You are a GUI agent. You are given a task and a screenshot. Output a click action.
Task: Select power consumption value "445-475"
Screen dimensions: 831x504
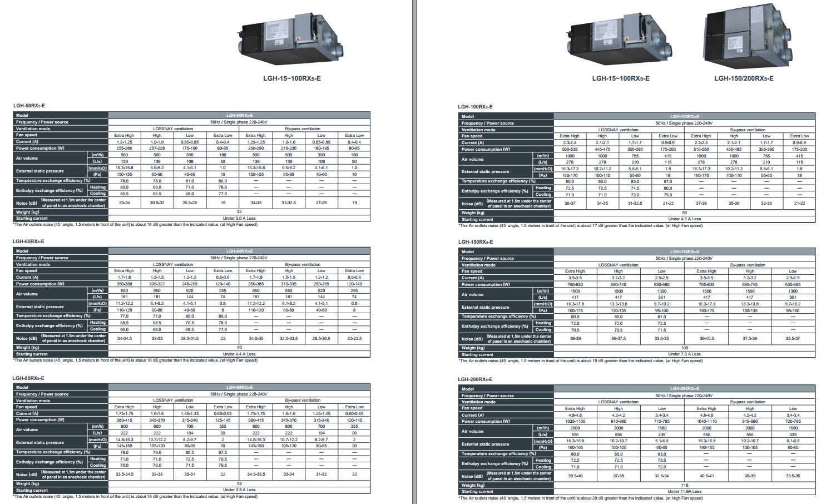[602, 150]
